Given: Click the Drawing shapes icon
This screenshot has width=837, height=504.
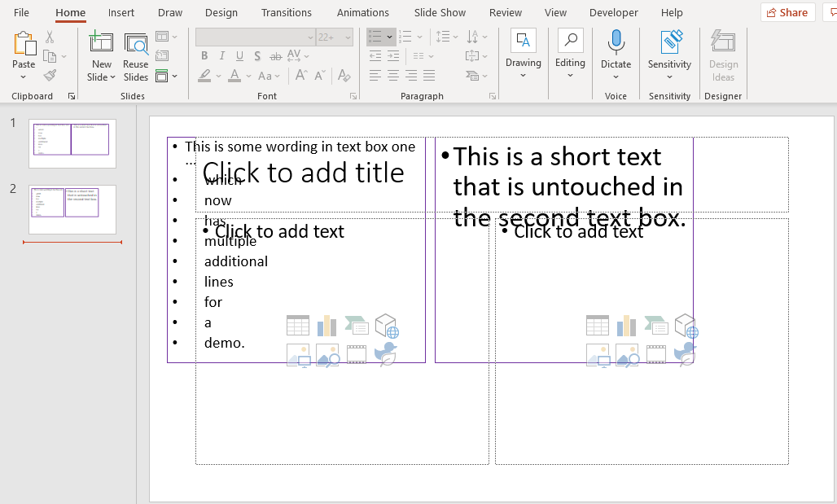Looking at the screenshot, I should coord(523,41).
